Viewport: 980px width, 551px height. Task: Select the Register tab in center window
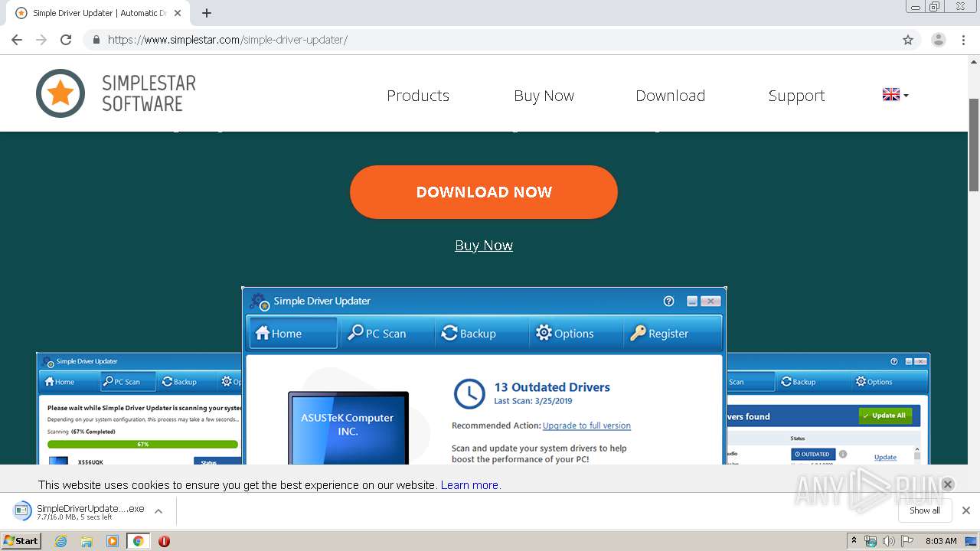coord(659,333)
